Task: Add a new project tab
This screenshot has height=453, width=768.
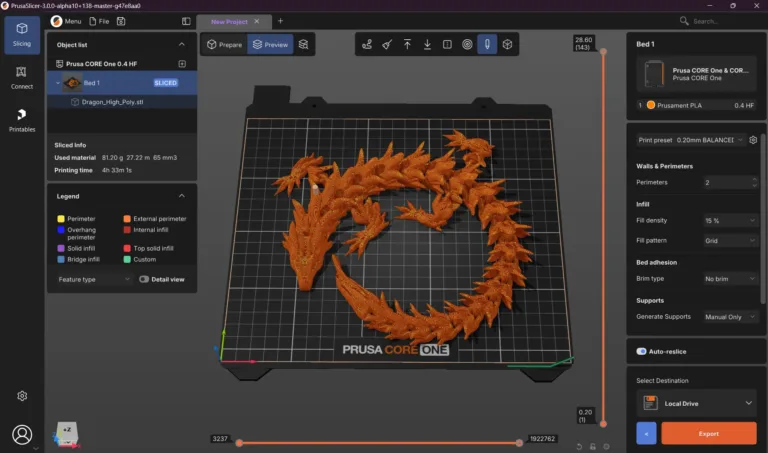Action: coord(280,21)
